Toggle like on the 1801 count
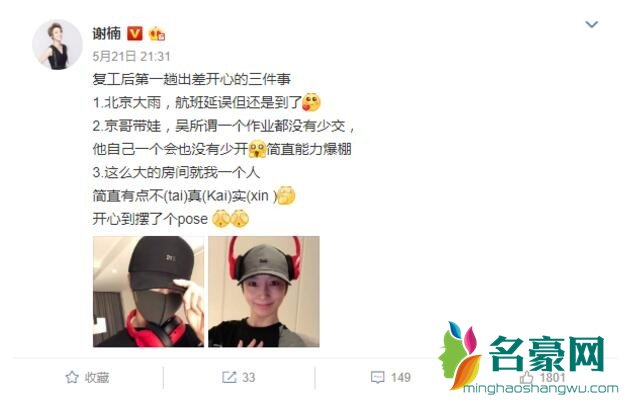Screen dimensions: 632x409 [552, 378]
